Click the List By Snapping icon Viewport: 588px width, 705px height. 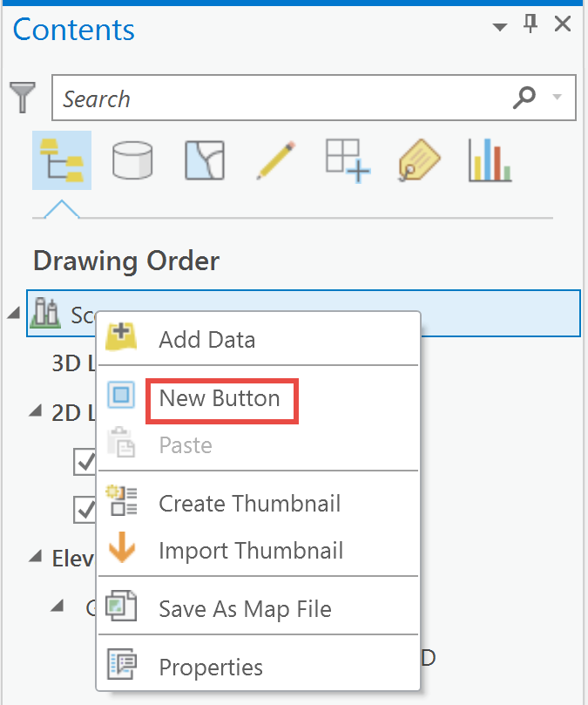click(x=347, y=160)
